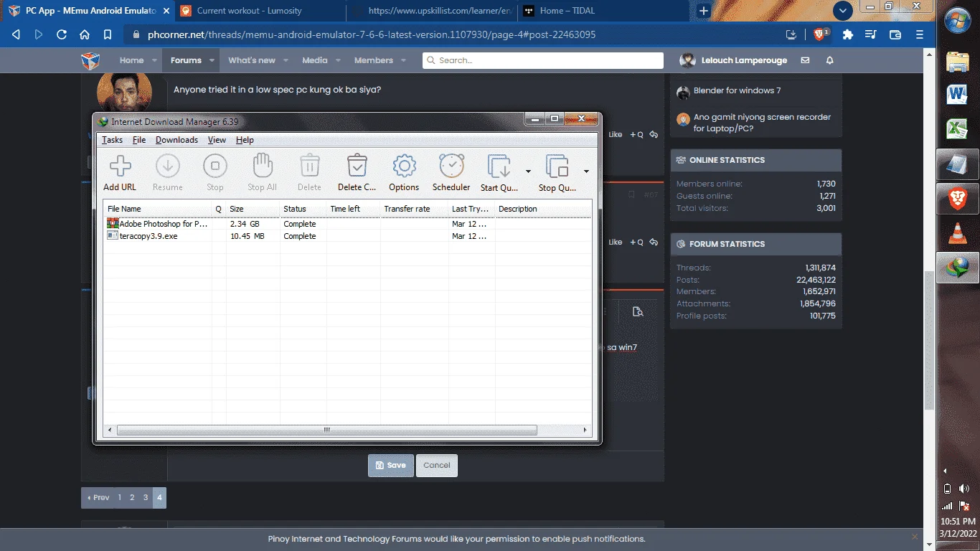This screenshot has width=980, height=551.
Task: Expand the Forums nav dropdown arrow
Action: click(x=212, y=60)
